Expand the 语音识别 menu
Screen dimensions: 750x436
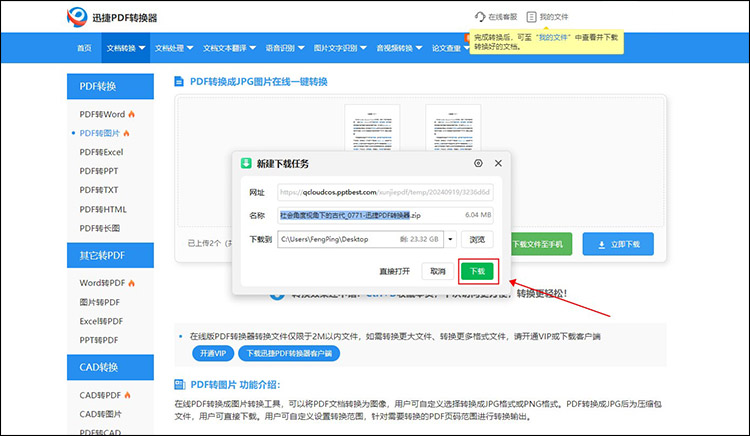pos(285,48)
